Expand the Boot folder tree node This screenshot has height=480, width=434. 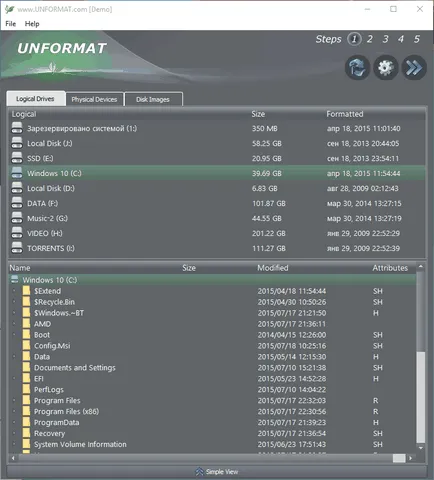point(14,334)
